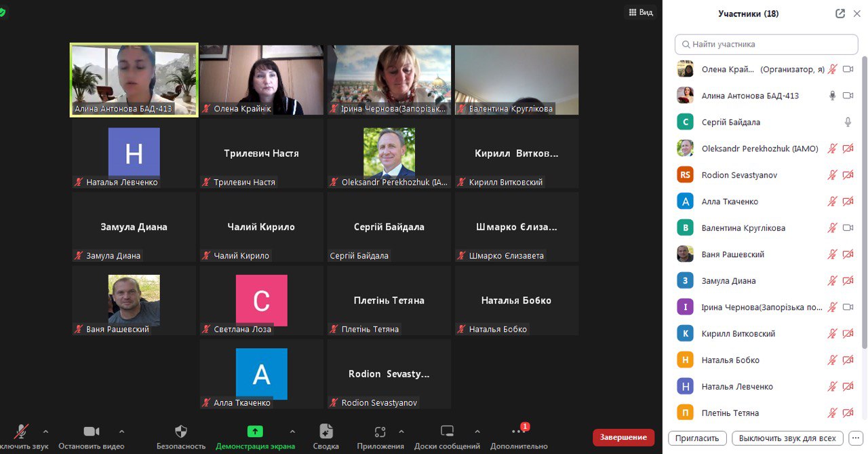Toggle Сергій Байдала microphone in the list
868x454 pixels.
847,122
